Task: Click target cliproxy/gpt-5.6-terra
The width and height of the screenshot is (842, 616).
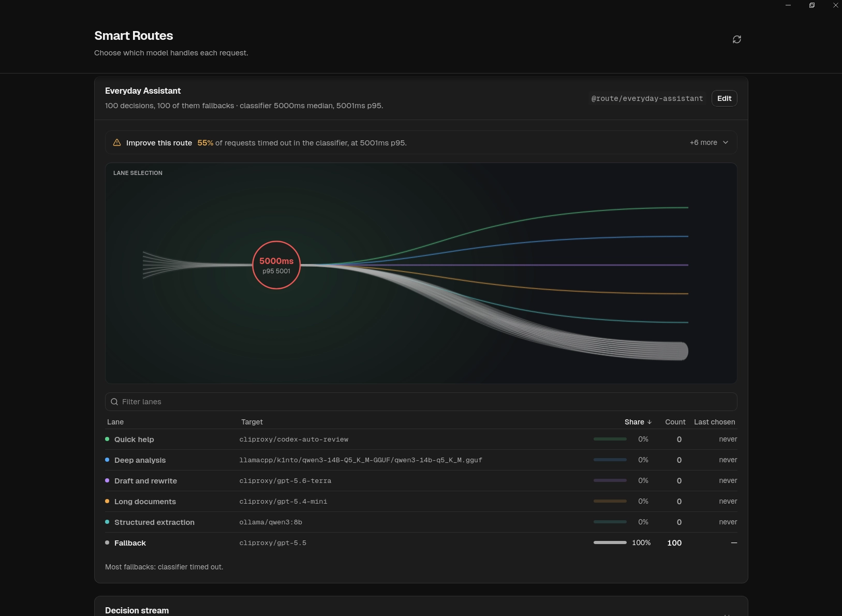Action: tap(285, 481)
